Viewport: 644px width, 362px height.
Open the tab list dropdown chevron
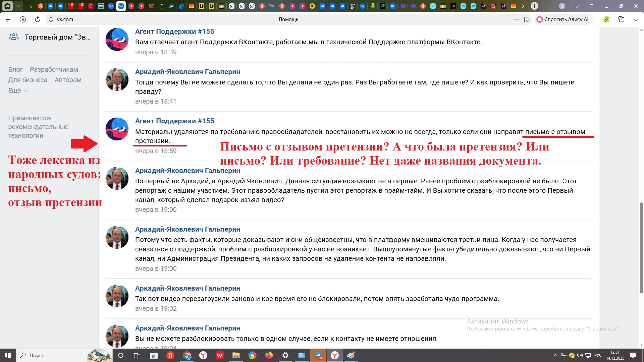tap(18, 6)
